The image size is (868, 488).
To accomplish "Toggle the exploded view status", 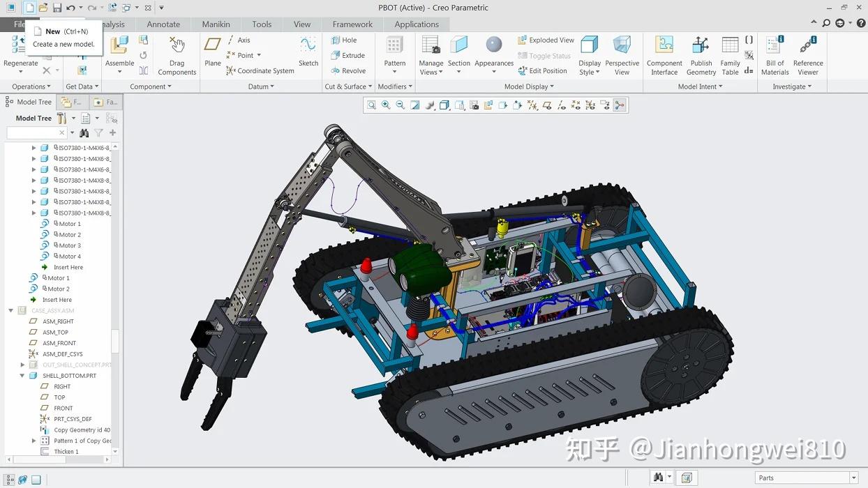I will point(544,56).
